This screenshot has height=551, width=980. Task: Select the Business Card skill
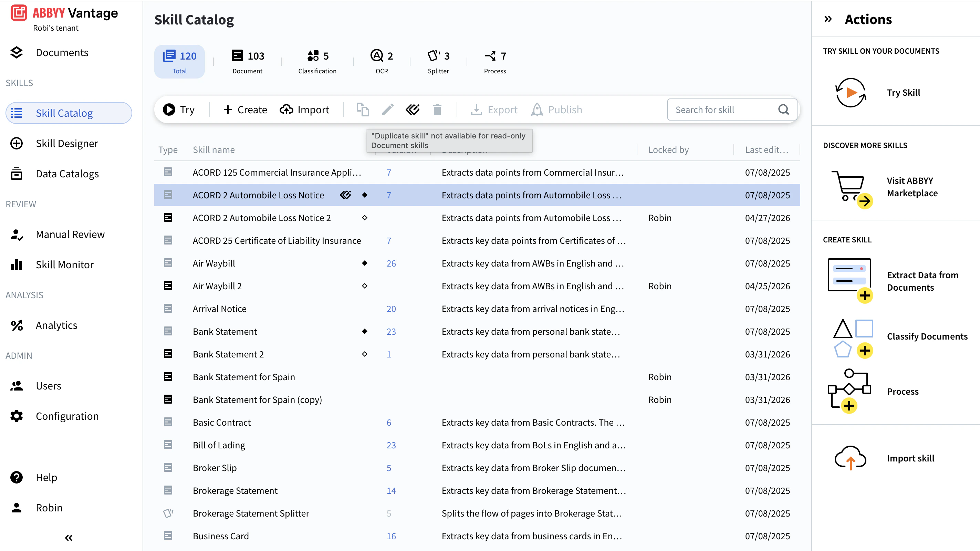point(477,536)
